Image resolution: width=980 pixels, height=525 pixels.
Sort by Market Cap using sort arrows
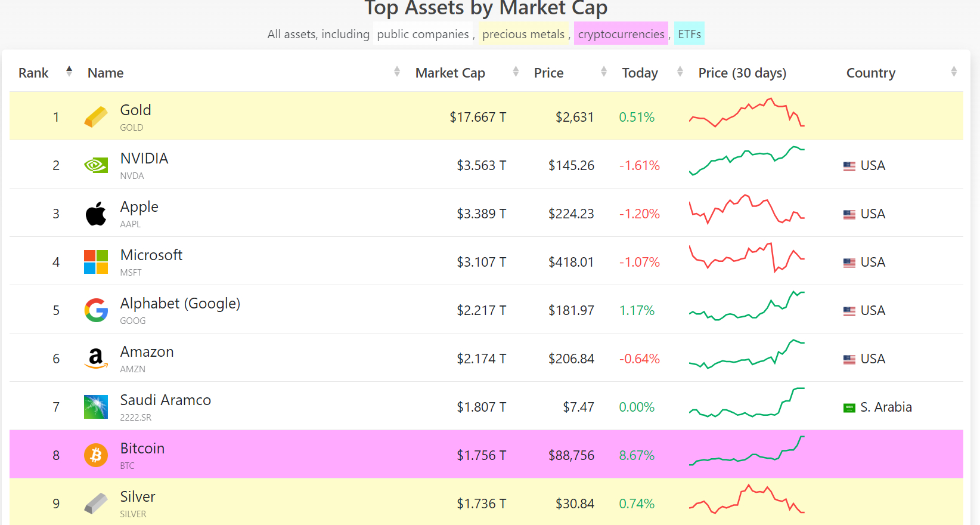click(516, 72)
